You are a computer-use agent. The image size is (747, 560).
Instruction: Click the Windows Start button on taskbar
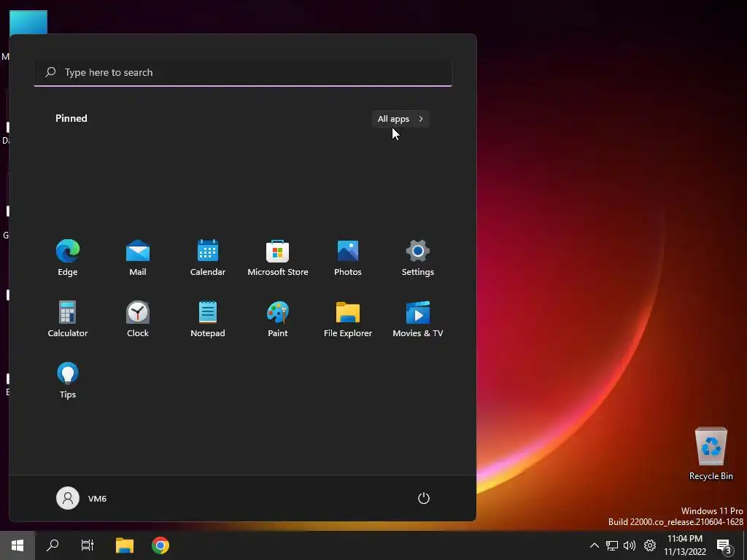click(x=18, y=545)
